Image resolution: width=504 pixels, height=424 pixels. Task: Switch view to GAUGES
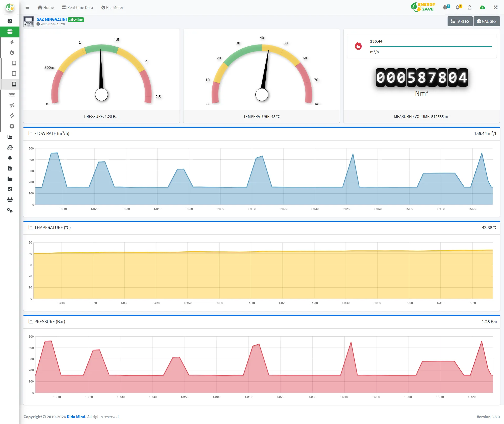486,21
